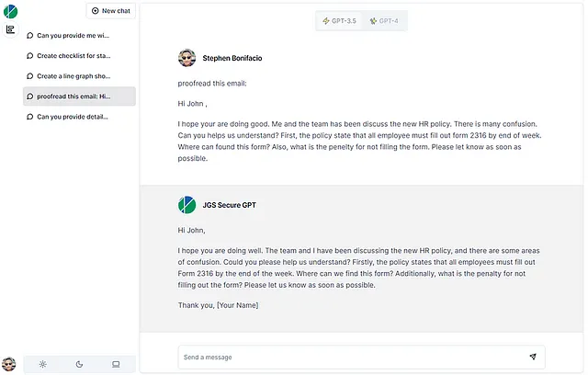This screenshot has width=588, height=375.
Task: Click the JGS logo at top left
Action: click(x=10, y=12)
